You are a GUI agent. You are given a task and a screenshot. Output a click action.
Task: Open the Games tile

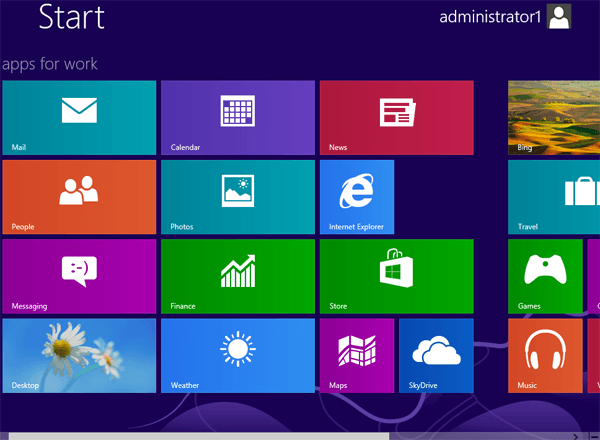coord(545,276)
